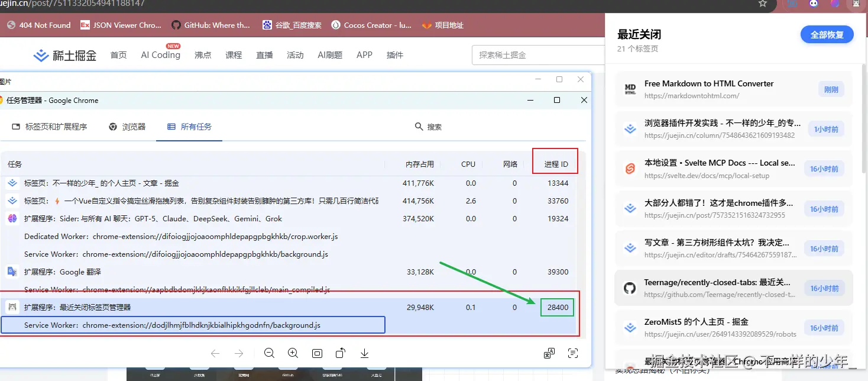Select 最近关闭标签页管理器 extension row

(x=289, y=308)
